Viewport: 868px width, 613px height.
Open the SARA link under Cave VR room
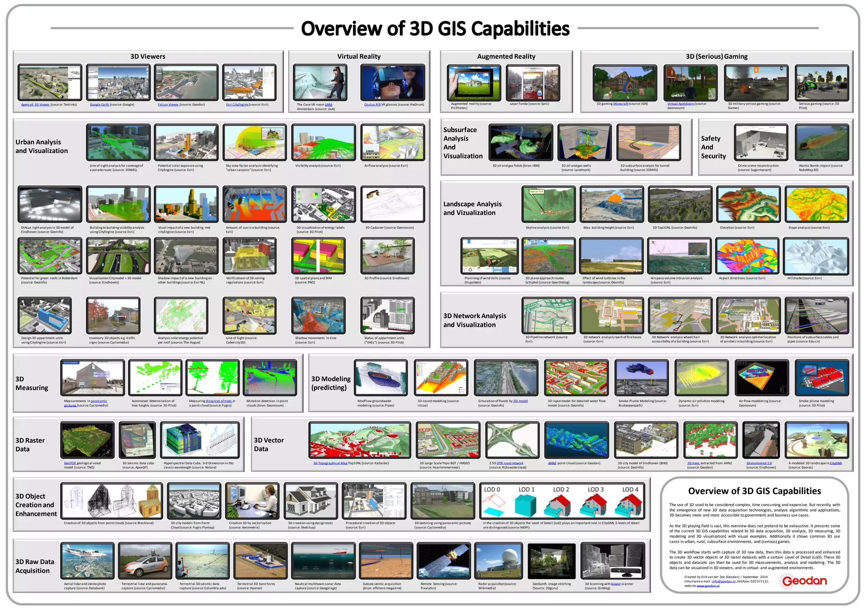pyautogui.click(x=328, y=105)
